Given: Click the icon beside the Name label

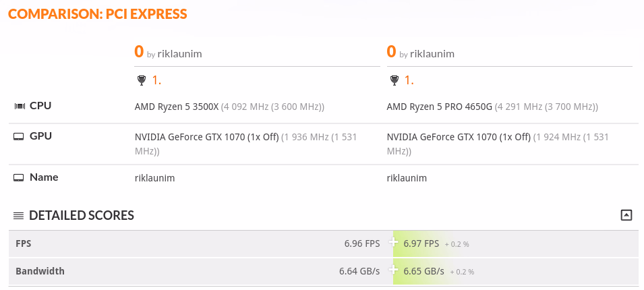Looking at the screenshot, I should [x=19, y=177].
